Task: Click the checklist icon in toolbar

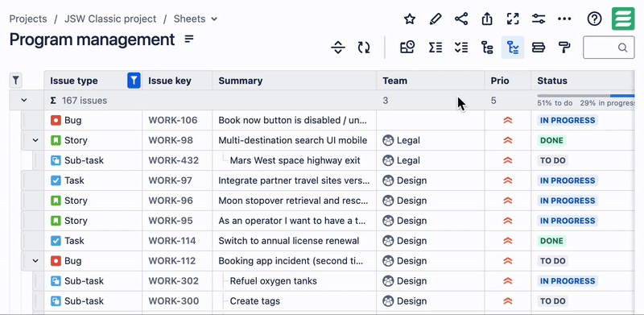Action: 461,48
